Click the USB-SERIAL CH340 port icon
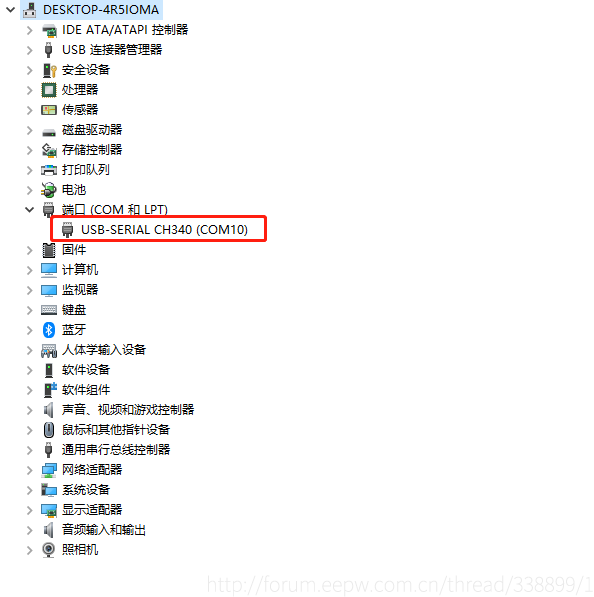 (67, 230)
